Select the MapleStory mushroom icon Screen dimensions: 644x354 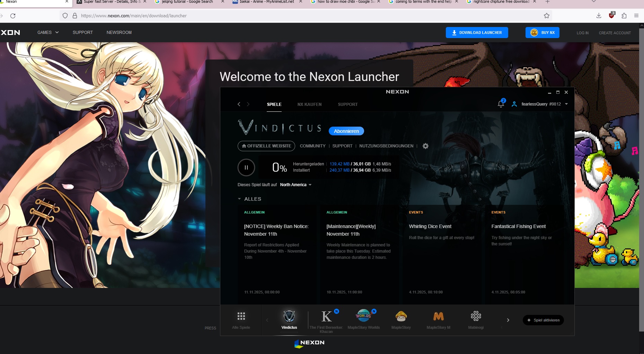[x=401, y=316]
